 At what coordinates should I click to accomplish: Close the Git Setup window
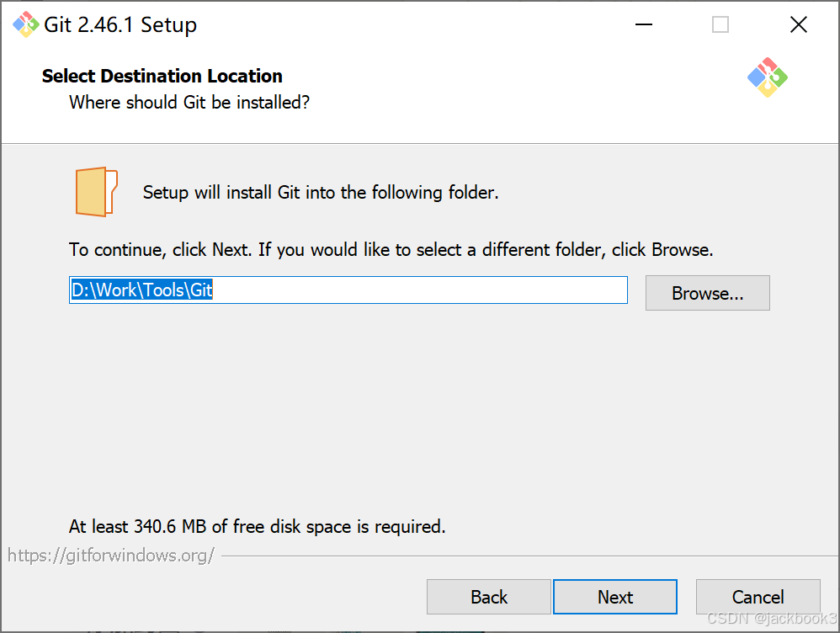tap(798, 24)
